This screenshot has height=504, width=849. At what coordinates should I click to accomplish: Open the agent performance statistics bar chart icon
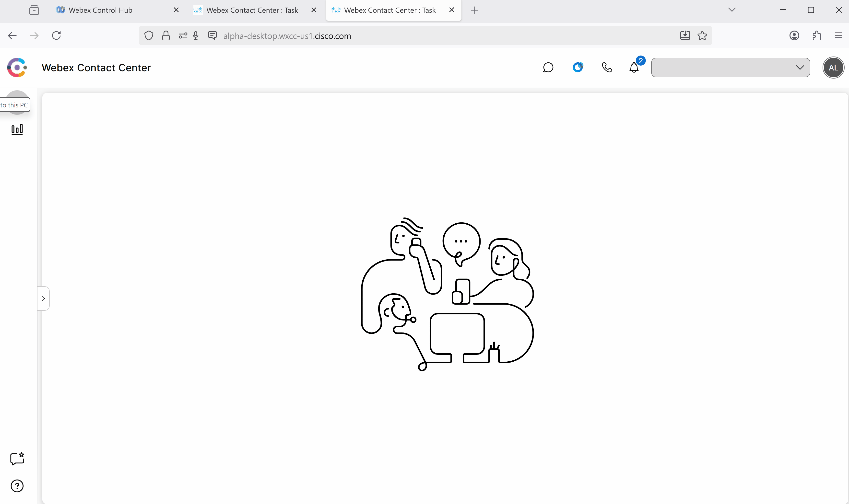click(17, 129)
